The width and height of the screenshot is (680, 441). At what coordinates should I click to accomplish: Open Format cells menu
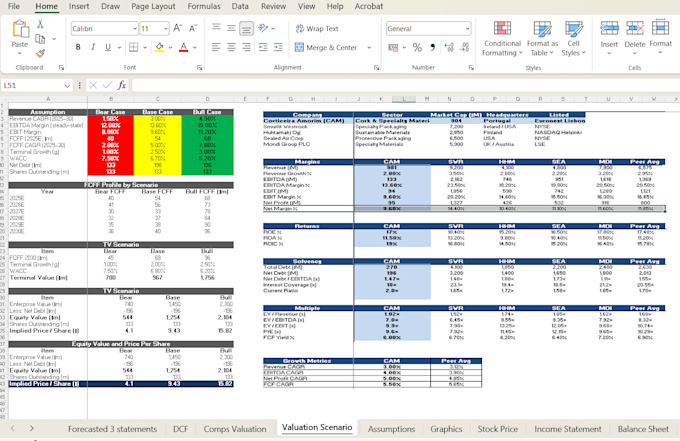[660, 37]
